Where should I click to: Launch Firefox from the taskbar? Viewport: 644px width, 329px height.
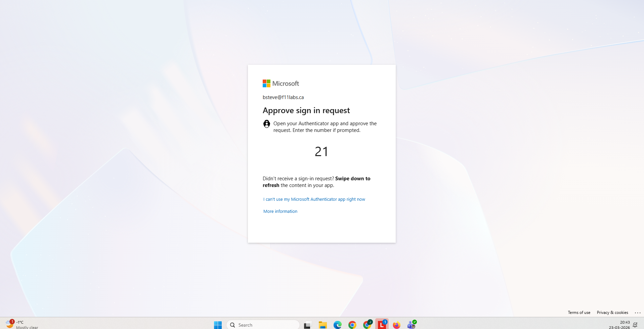[x=397, y=325]
